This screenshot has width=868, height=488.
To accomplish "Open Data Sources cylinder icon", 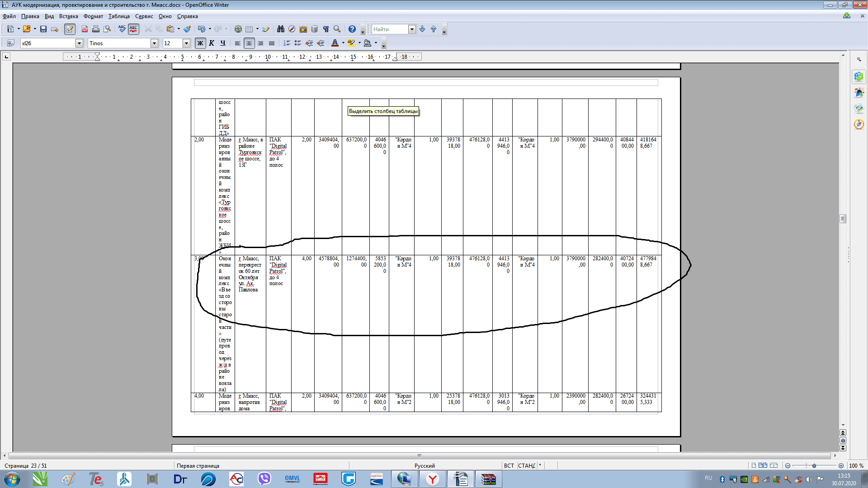I will point(315,29).
